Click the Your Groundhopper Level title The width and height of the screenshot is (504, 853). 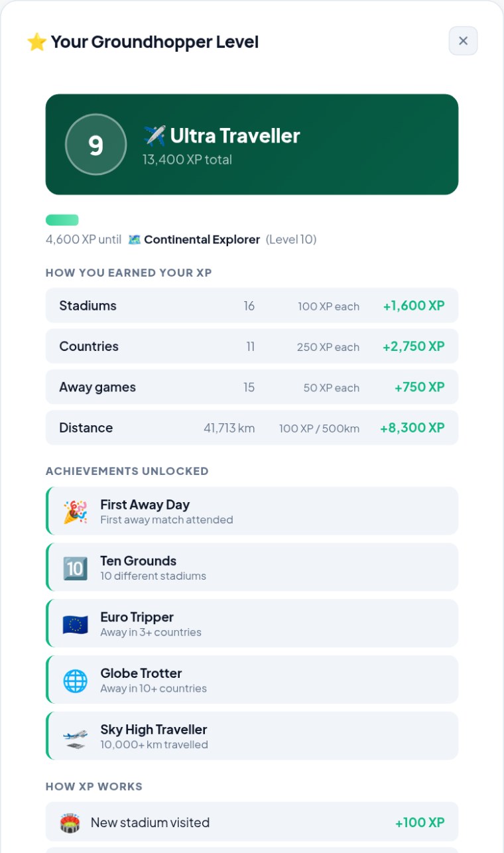155,42
